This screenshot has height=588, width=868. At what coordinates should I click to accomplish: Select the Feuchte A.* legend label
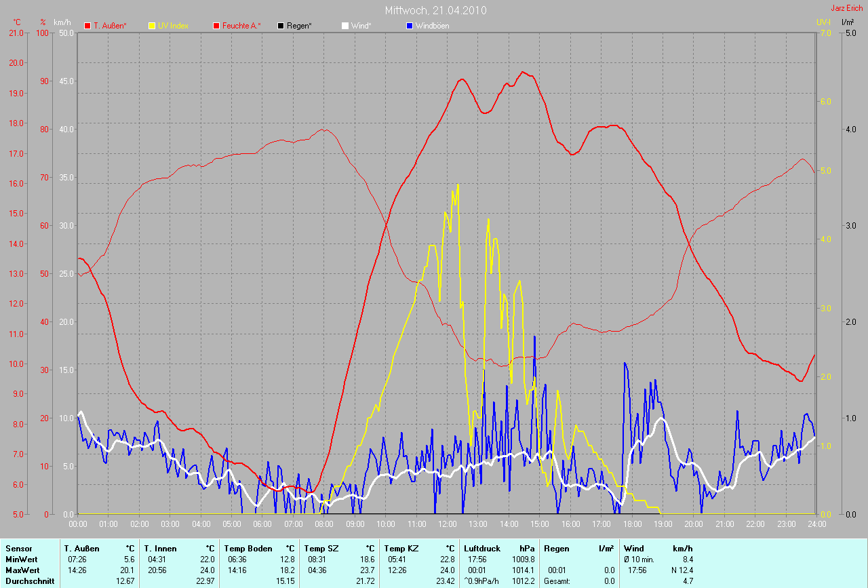point(241,26)
